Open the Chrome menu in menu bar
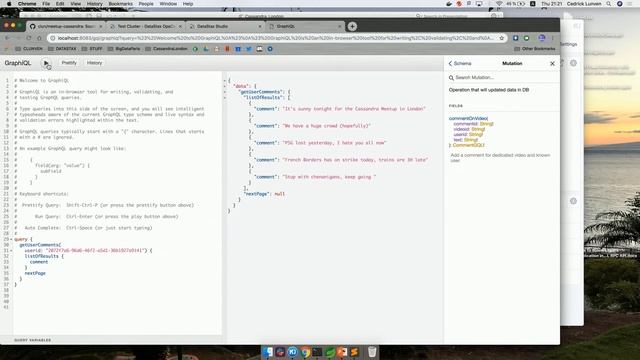 point(27,4)
